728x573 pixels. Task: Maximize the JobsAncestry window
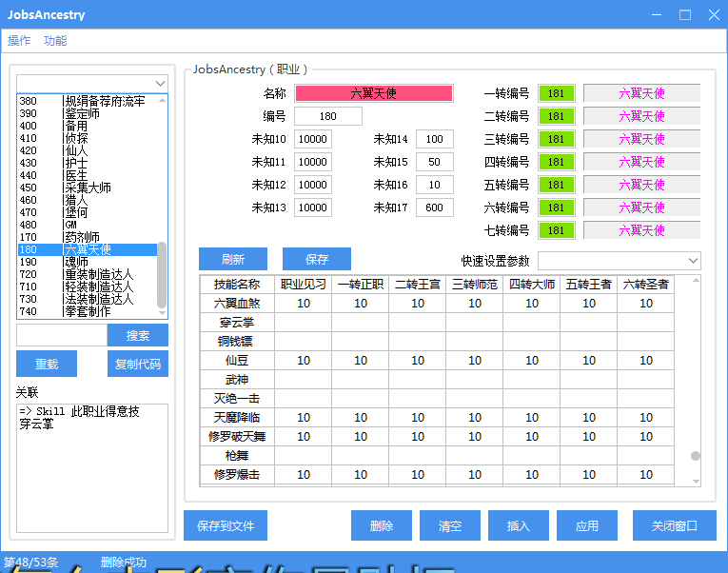point(685,15)
